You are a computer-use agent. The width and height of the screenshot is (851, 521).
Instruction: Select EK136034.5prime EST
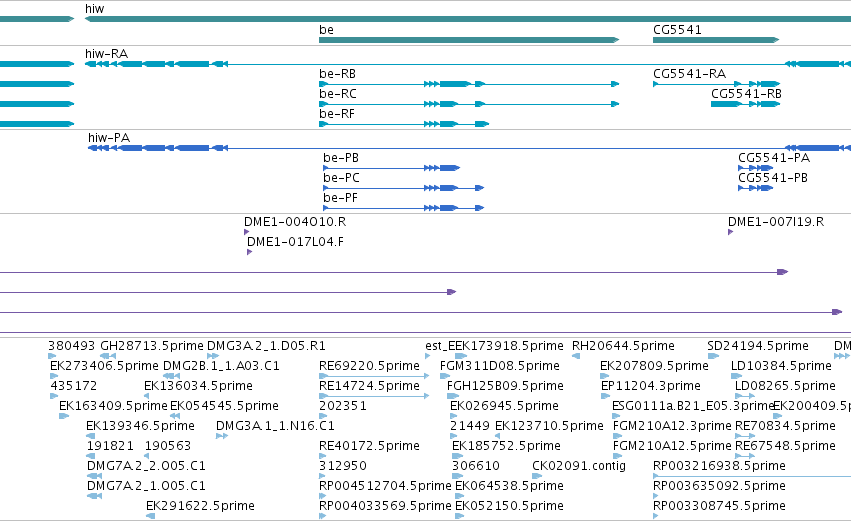148,396
